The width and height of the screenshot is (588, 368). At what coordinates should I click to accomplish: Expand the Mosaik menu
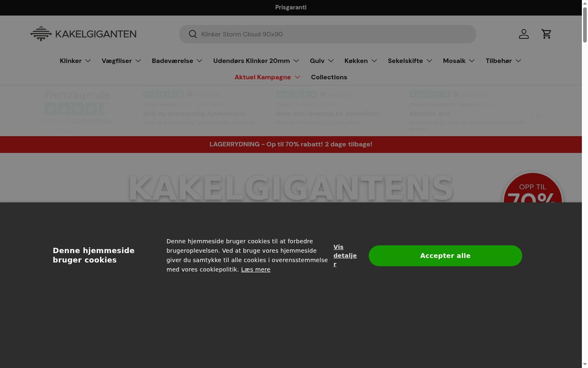(x=459, y=61)
